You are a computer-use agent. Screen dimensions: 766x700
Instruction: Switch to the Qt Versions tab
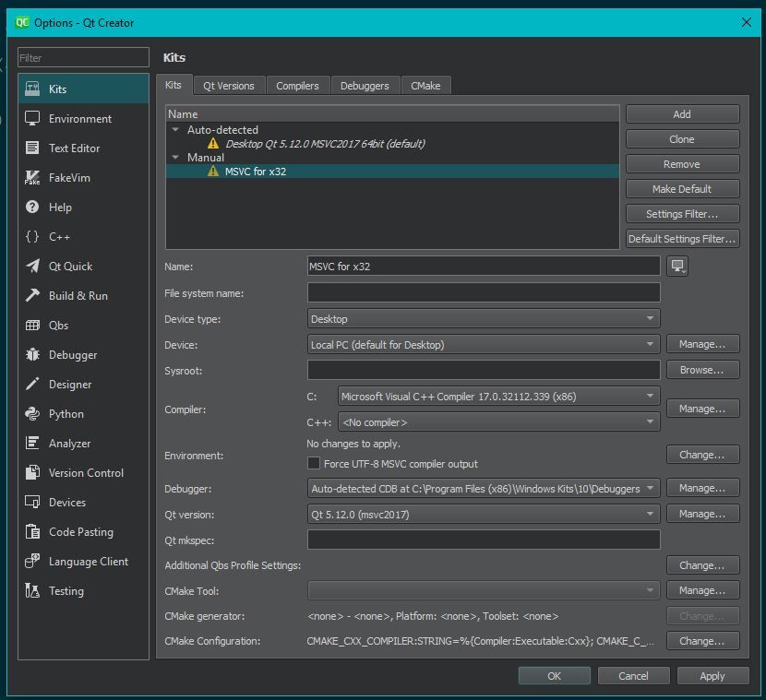(229, 86)
